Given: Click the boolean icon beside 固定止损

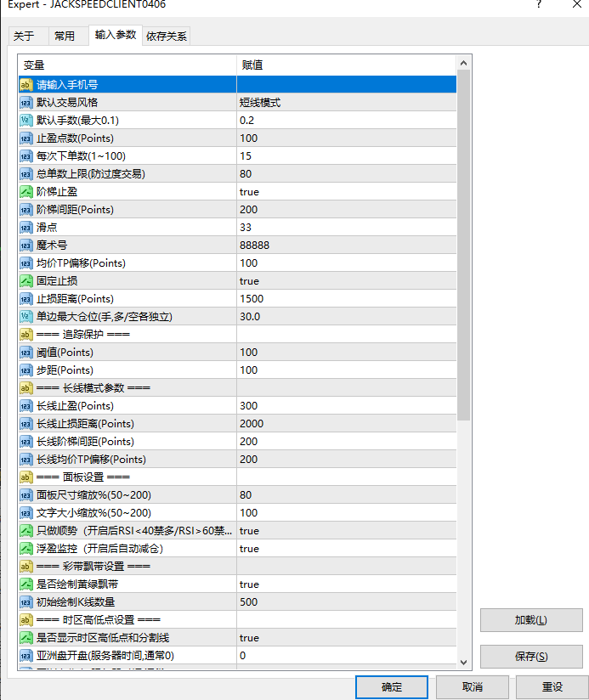Looking at the screenshot, I should (25, 281).
